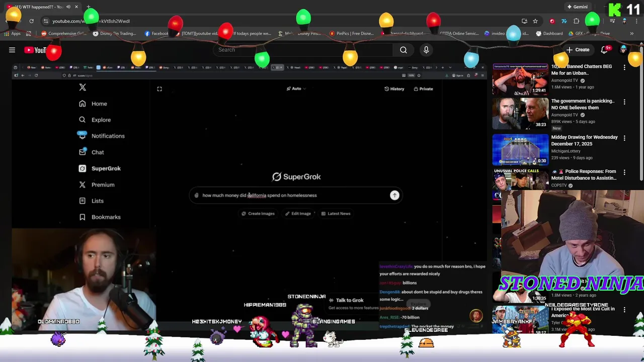Screen dimensions: 644x362
Task: Open Chrome extensions puzzle icon
Action: click(x=577, y=21)
